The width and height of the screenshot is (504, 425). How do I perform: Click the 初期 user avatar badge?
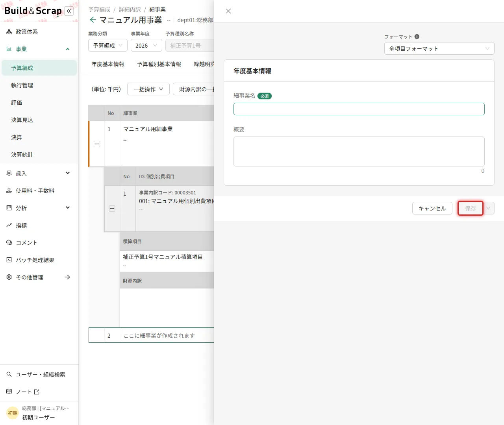pyautogui.click(x=13, y=413)
